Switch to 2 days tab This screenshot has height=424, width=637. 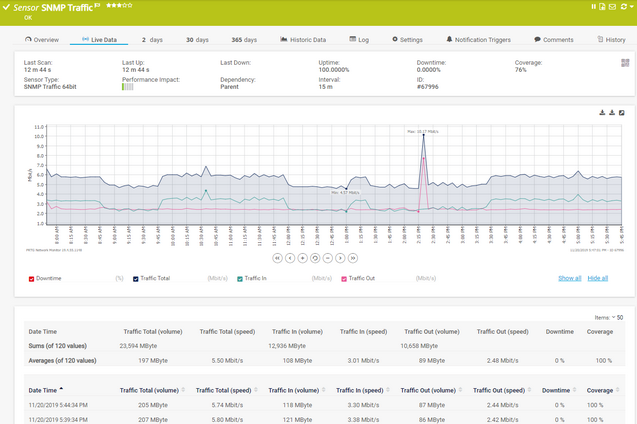[x=152, y=40]
